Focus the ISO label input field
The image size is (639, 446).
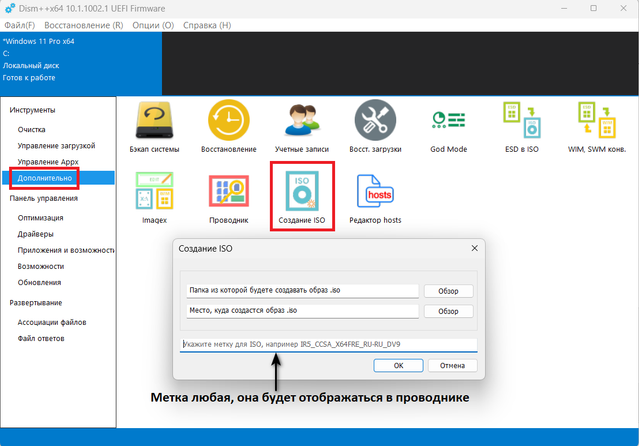coord(328,344)
